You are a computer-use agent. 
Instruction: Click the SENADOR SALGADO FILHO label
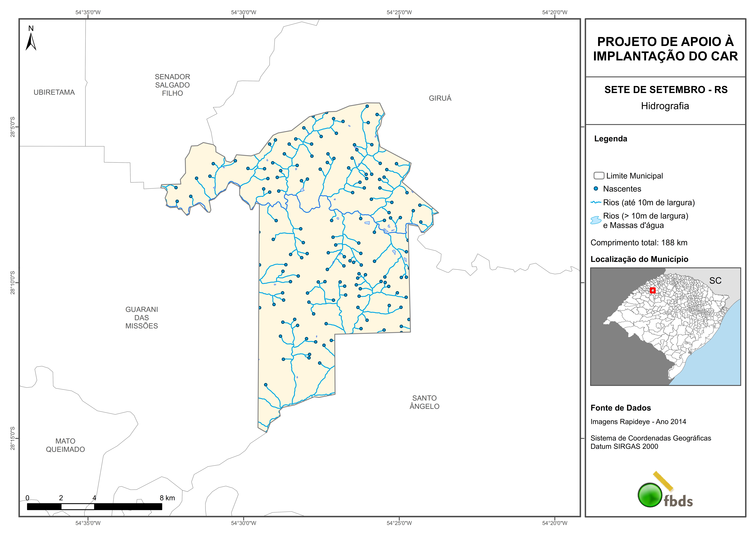click(172, 85)
